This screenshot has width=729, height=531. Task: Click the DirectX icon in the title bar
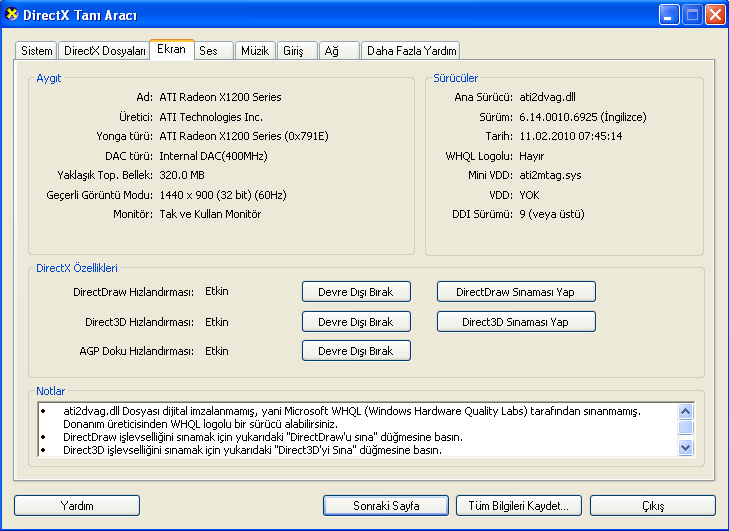(11, 14)
